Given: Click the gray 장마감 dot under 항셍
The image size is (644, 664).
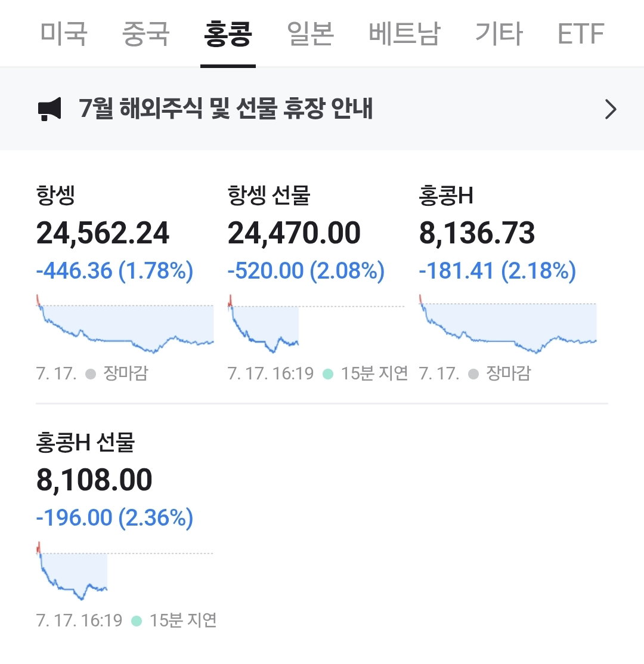Looking at the screenshot, I should [91, 374].
